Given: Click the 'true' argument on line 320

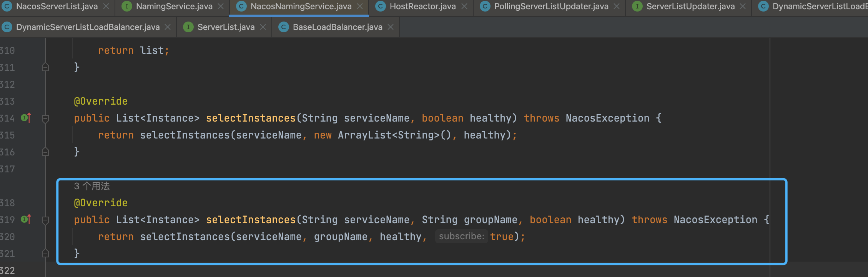Looking at the screenshot, I should coord(502,237).
